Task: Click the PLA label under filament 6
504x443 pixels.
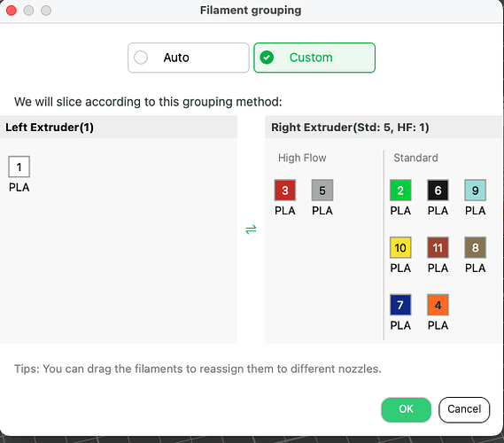Action: click(x=438, y=211)
